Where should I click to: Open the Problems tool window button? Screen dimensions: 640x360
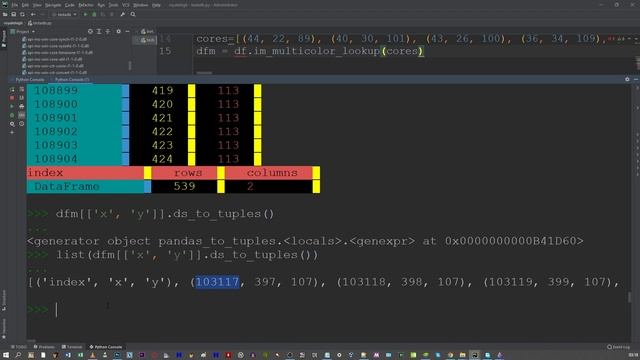click(x=44, y=347)
